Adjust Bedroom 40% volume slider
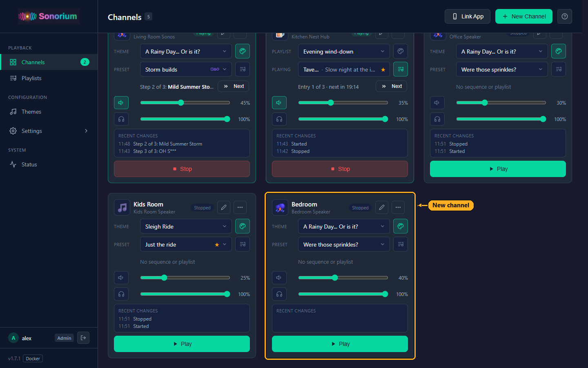Image resolution: width=588 pixels, height=368 pixels. [343, 278]
